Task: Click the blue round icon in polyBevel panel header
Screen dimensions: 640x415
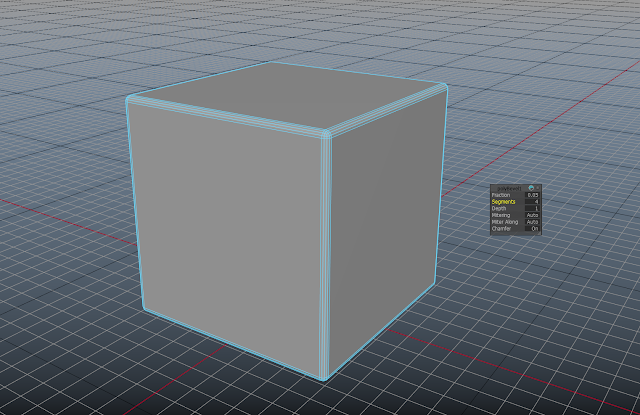Action: click(x=531, y=188)
